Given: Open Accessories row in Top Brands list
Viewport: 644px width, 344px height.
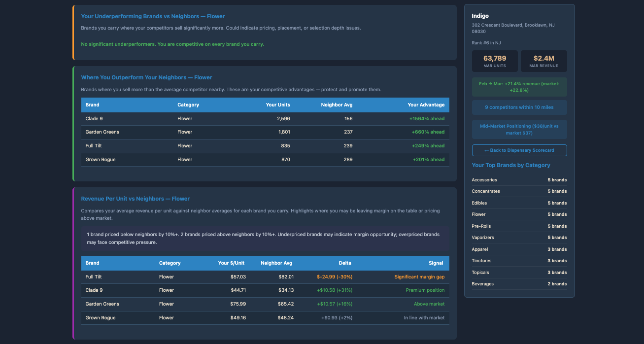Looking at the screenshot, I should (519, 180).
